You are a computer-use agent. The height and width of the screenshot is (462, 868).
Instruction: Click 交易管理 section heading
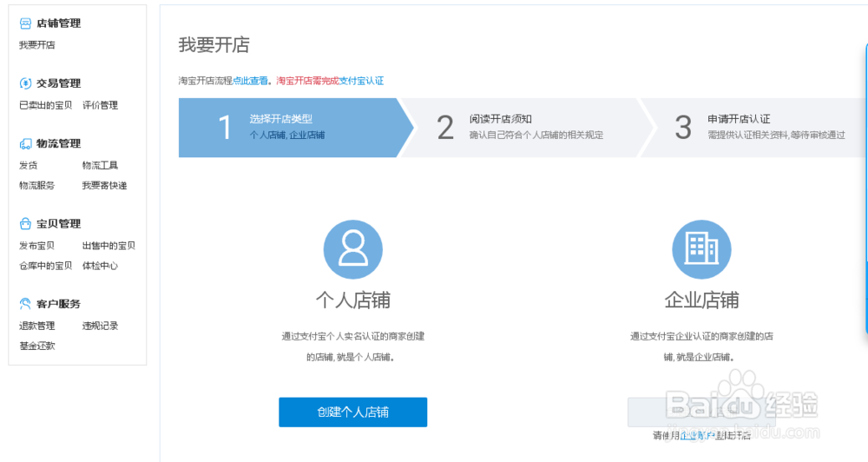(59, 83)
